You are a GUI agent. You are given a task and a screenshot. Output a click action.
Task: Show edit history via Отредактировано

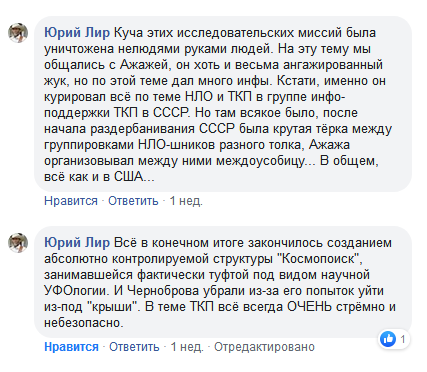[x=264, y=347]
